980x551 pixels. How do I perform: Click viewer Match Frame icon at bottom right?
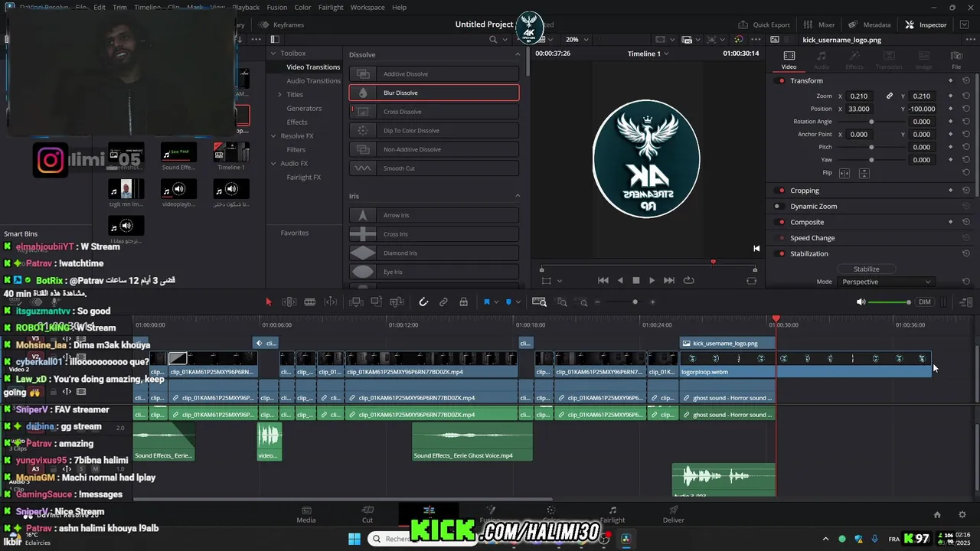pyautogui.click(x=751, y=281)
